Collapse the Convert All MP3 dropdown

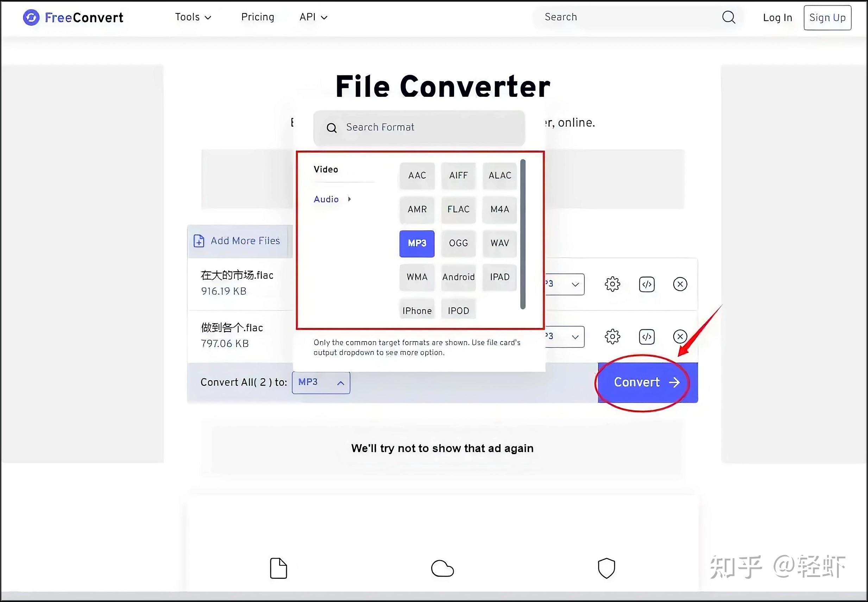pyautogui.click(x=321, y=382)
